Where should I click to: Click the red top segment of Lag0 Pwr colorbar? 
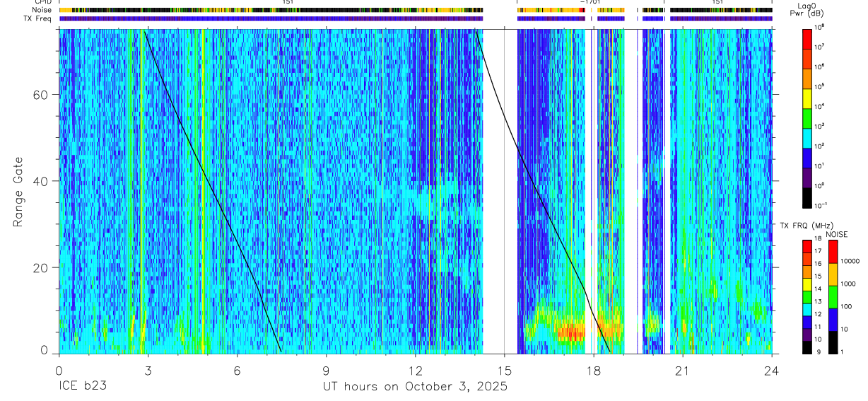(x=808, y=37)
